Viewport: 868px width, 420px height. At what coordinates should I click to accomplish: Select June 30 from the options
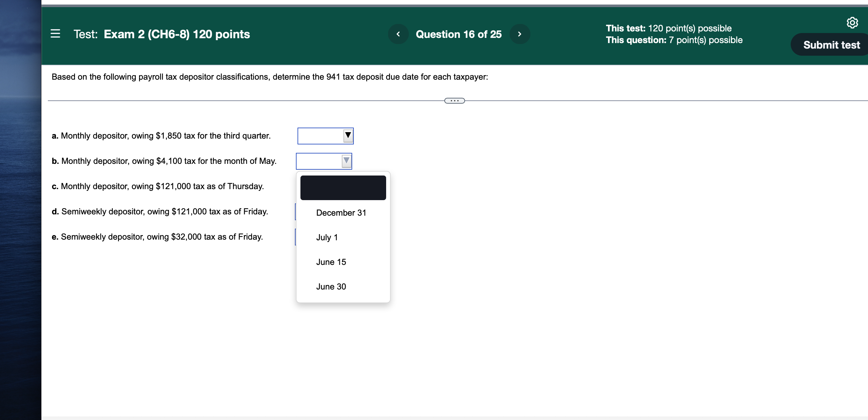(331, 286)
